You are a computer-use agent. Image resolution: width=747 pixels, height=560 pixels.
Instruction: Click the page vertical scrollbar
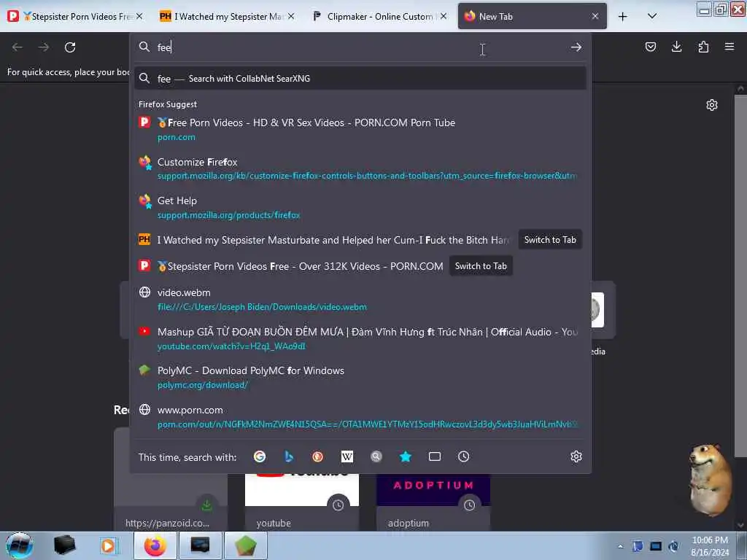pyautogui.click(x=740, y=276)
